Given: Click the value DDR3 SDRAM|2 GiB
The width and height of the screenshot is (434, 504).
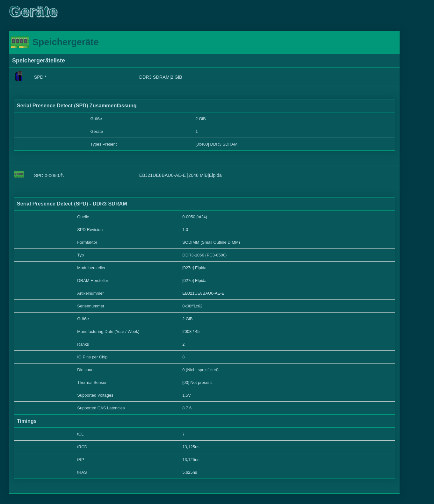Looking at the screenshot, I should [x=161, y=77].
